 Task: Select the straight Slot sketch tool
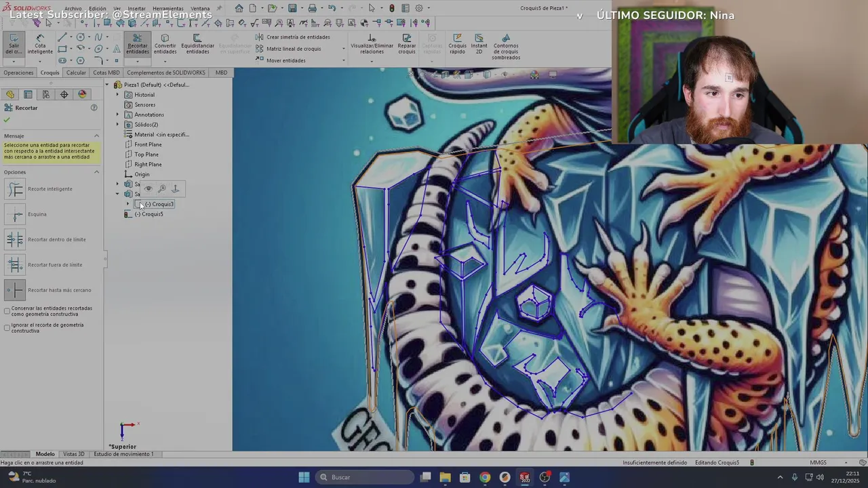(x=62, y=60)
